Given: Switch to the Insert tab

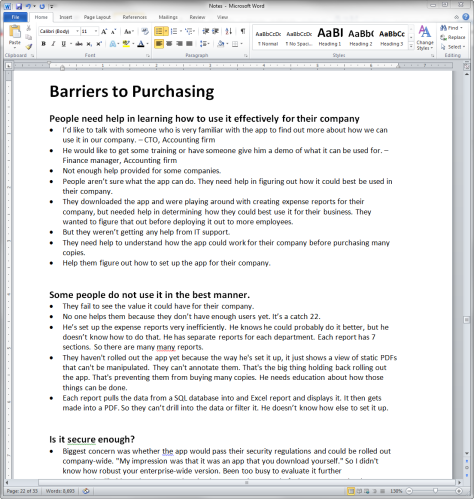Looking at the screenshot, I should pos(66,17).
